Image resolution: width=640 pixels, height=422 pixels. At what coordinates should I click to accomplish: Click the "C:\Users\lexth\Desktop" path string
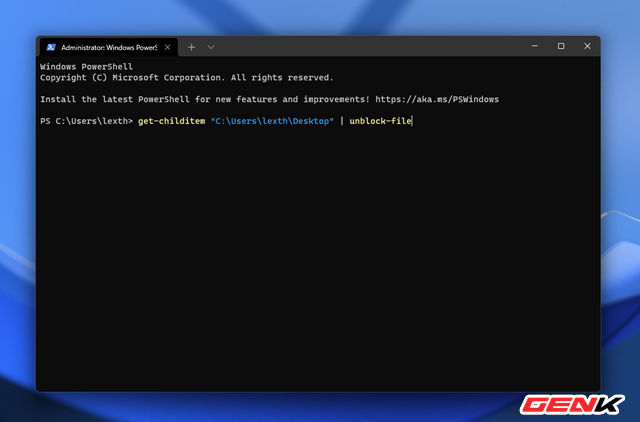(x=272, y=121)
